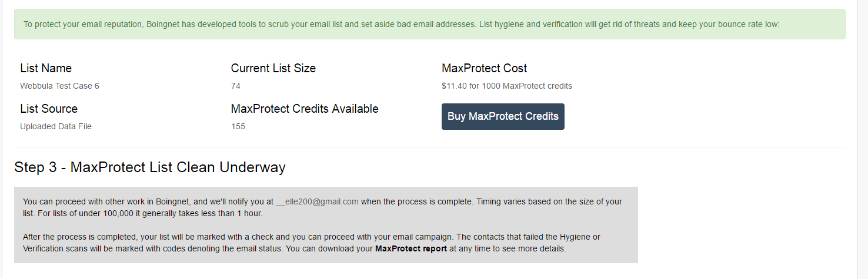The height and width of the screenshot is (279, 868).
Task: Select the List Name heading
Action: 46,68
